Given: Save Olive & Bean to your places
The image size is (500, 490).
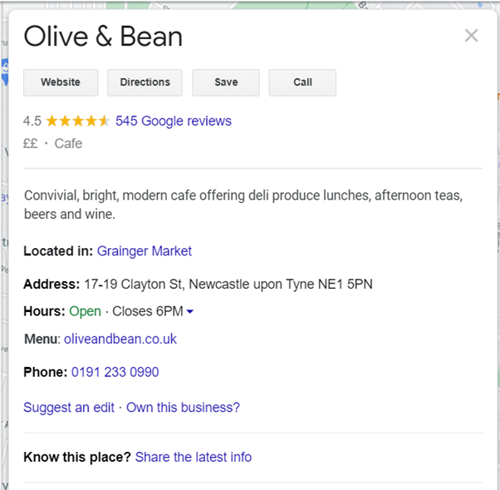Looking at the screenshot, I should click(226, 82).
